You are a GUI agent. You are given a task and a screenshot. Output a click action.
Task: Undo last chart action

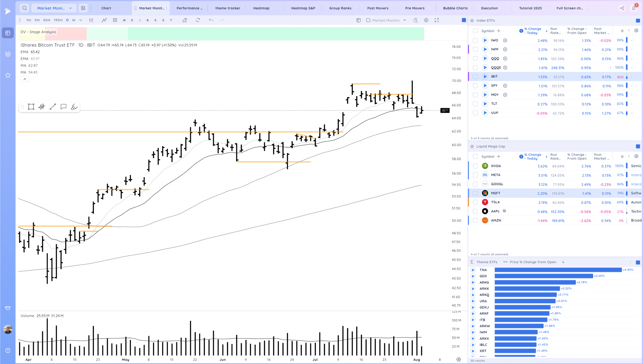click(x=211, y=20)
